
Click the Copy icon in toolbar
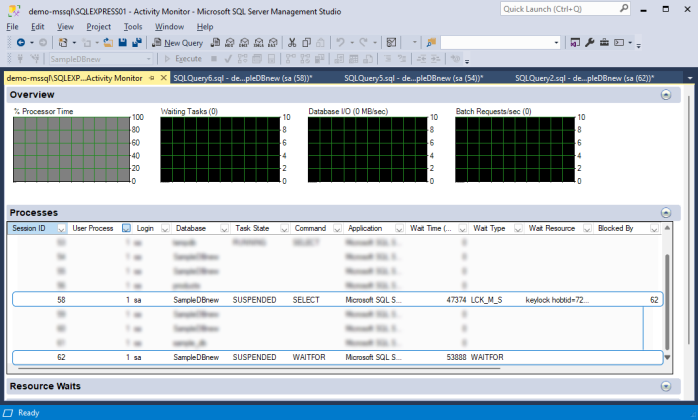click(x=307, y=43)
